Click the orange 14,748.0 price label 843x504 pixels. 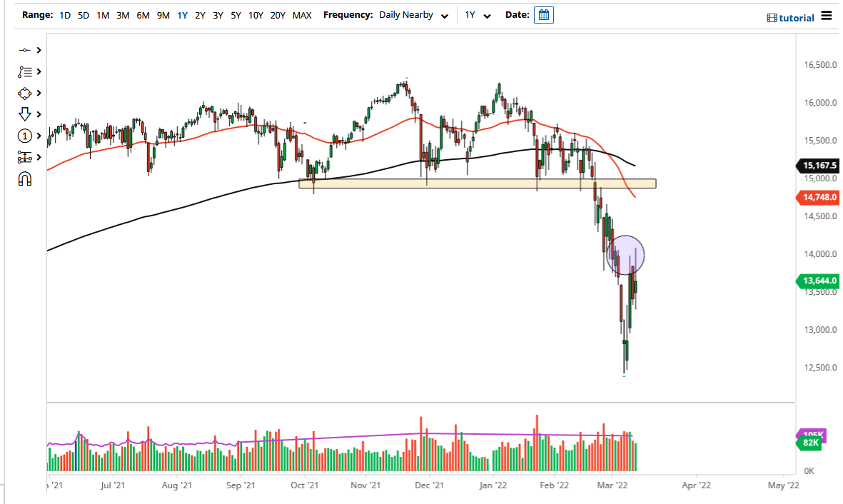818,198
